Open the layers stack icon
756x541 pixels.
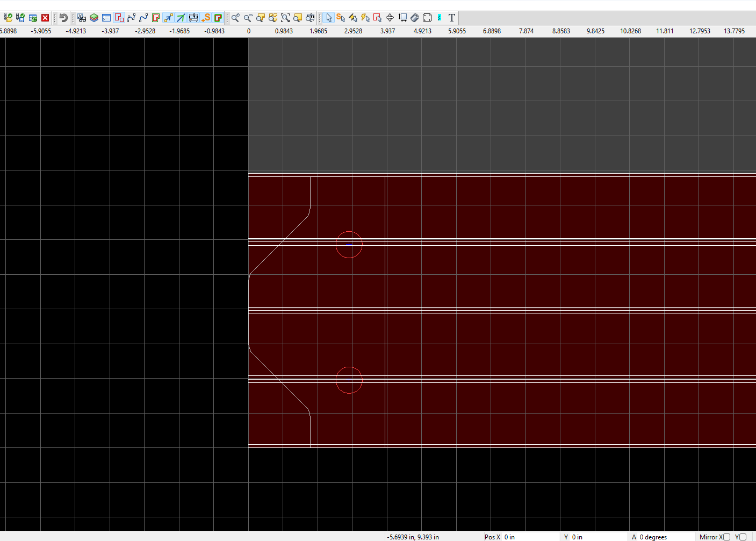[x=94, y=18]
